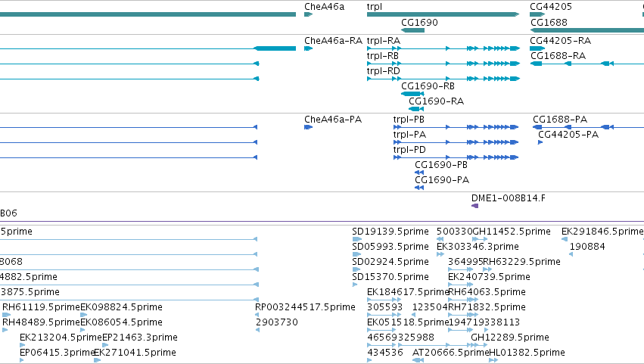Click the CG1688-RA transcript label
Screen dimensions: 644x364
click(x=558, y=56)
